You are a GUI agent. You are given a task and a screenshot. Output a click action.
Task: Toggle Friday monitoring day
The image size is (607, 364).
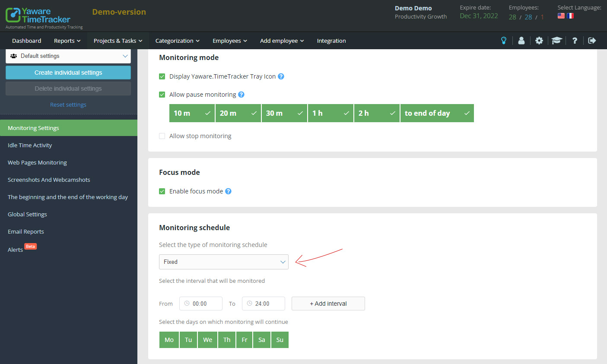coord(245,340)
